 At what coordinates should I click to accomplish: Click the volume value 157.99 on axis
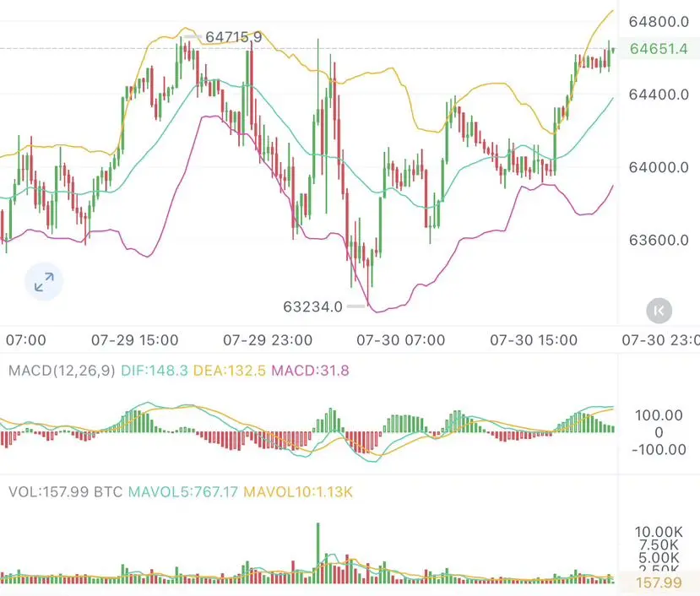pos(659,582)
